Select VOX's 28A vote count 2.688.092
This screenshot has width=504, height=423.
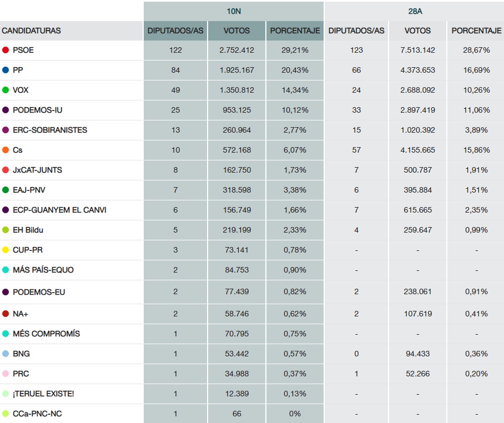[x=417, y=90]
